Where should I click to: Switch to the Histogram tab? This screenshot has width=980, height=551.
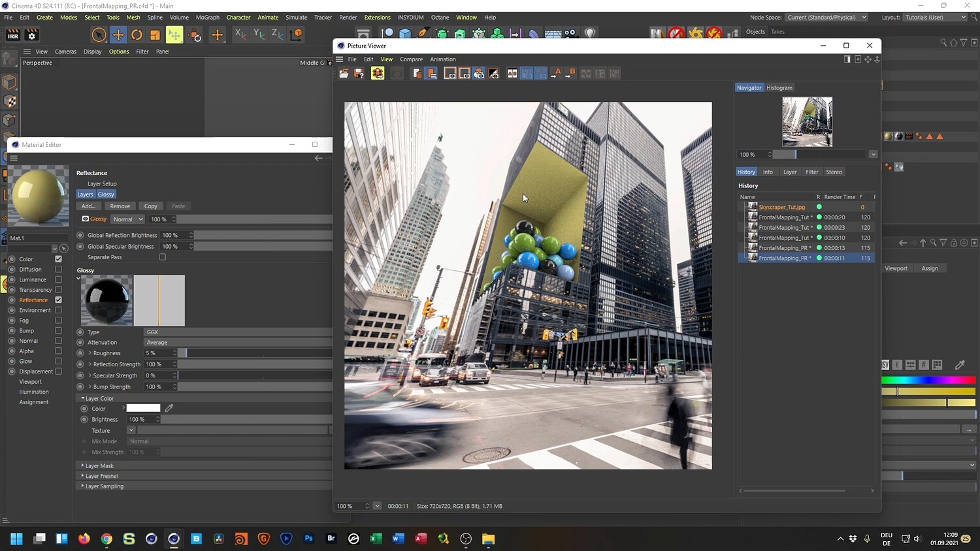779,87
